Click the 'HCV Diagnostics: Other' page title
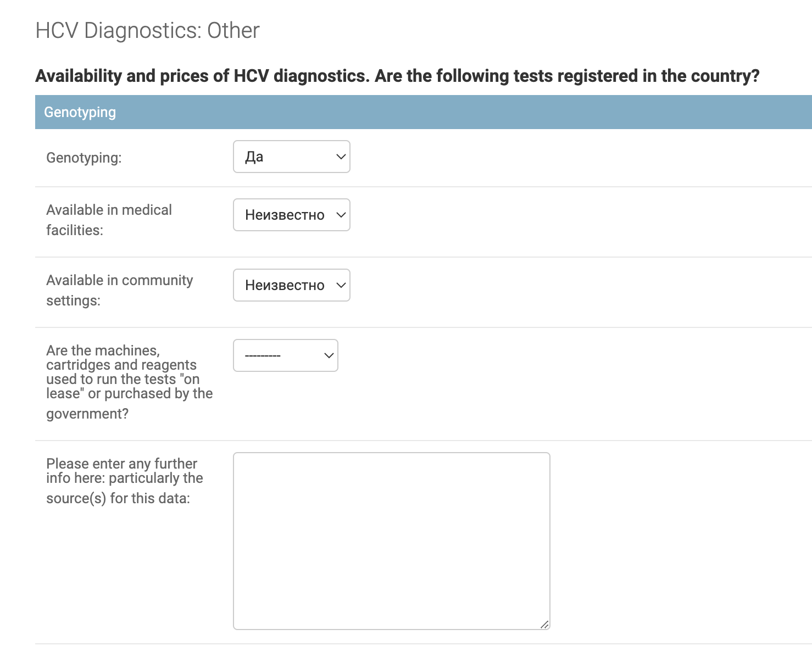Viewport: 812px width, 646px height. pyautogui.click(x=147, y=31)
